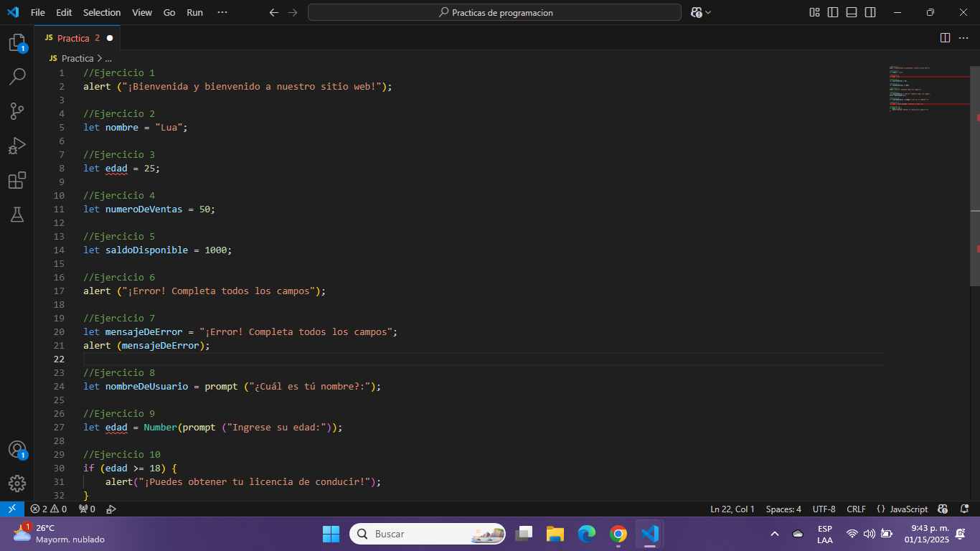This screenshot has width=980, height=551.
Task: Open the View menu
Action: [x=142, y=12]
